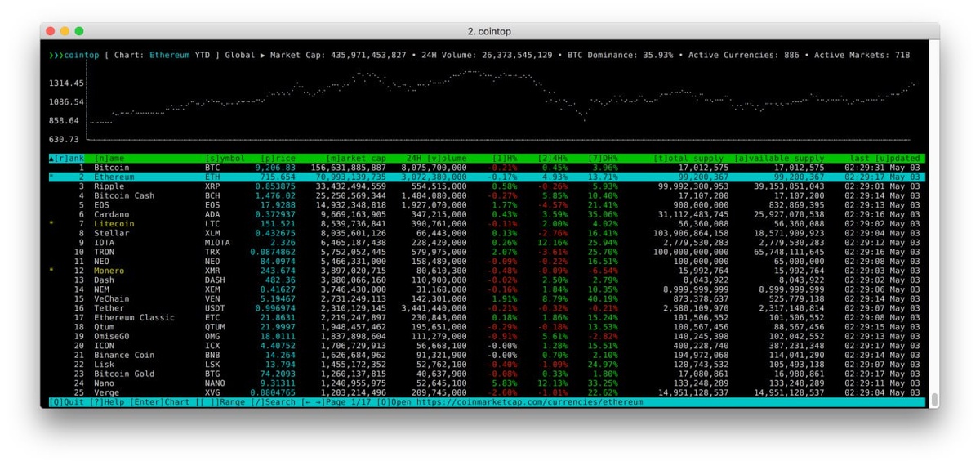The height and width of the screenshot is (466, 980).
Task: Select the Verge row name
Action: pos(106,393)
